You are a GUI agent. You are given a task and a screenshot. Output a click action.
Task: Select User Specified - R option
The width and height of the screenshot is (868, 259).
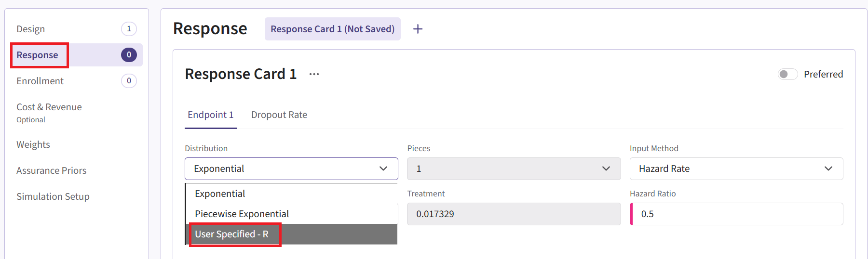(x=232, y=234)
